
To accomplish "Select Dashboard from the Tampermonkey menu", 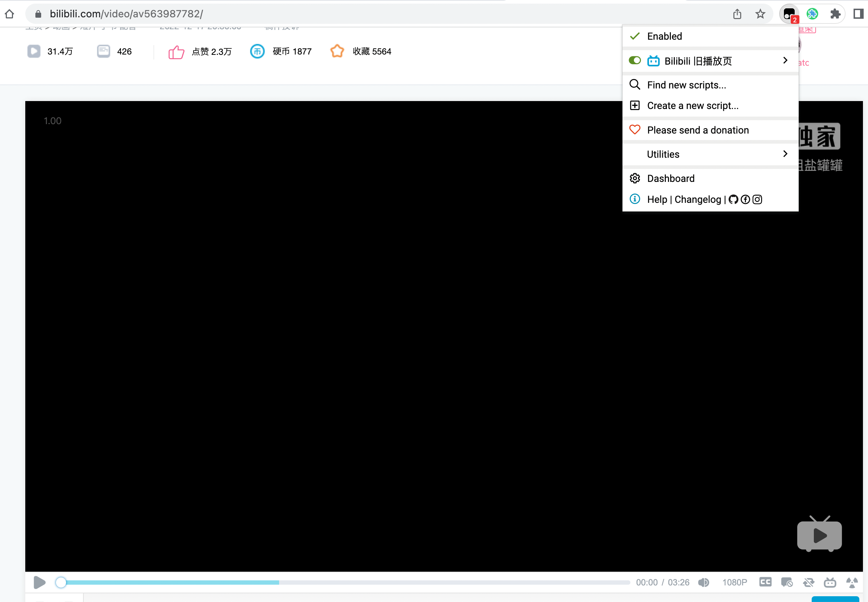I will (670, 178).
